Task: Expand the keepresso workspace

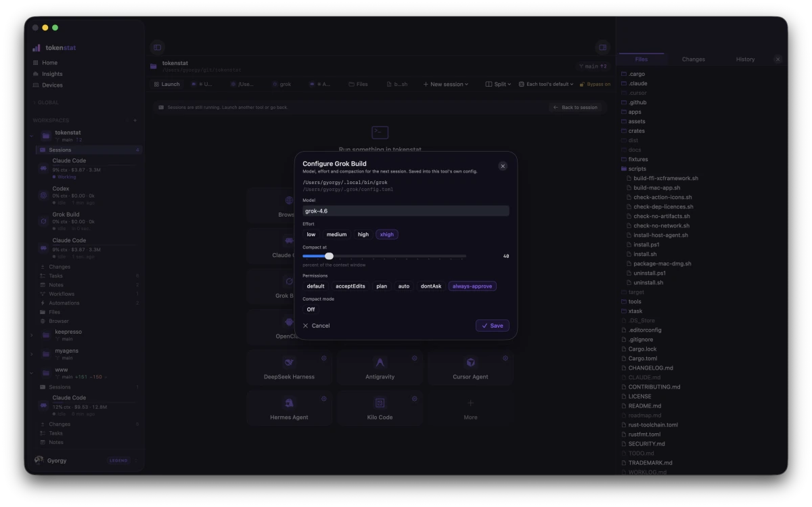Action: (32, 335)
